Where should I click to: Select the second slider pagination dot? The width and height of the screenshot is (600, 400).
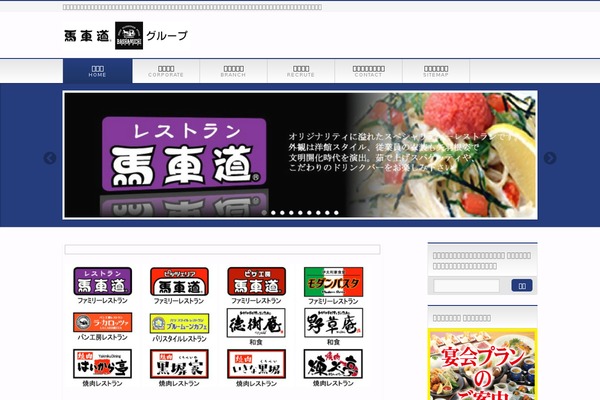[x=273, y=213]
